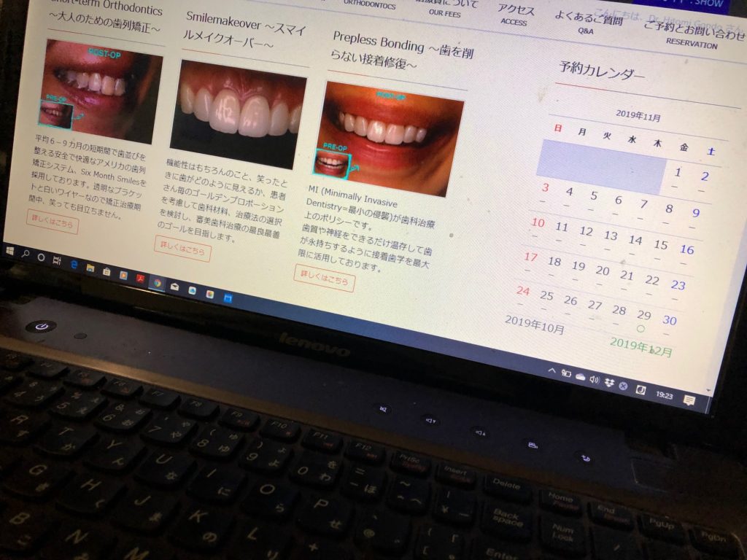The image size is (747, 560).
Task: Click 詳しくはこちら under Smilemakeover
Action: (x=182, y=249)
